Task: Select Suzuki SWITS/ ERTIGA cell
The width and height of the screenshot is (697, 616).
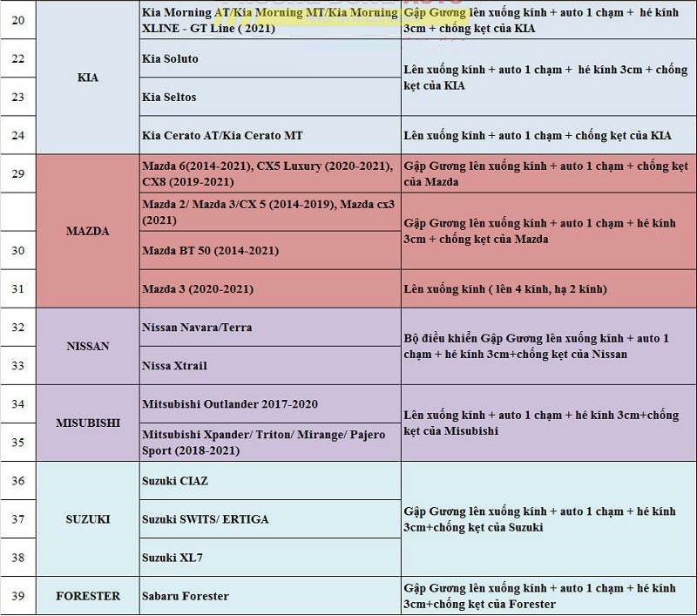Action: pos(270,519)
